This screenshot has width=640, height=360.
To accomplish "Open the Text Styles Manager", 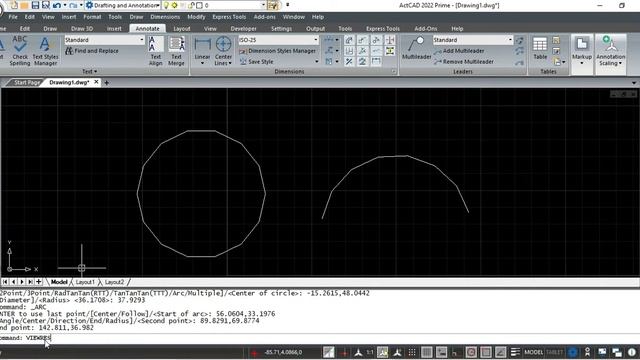I will click(45, 51).
